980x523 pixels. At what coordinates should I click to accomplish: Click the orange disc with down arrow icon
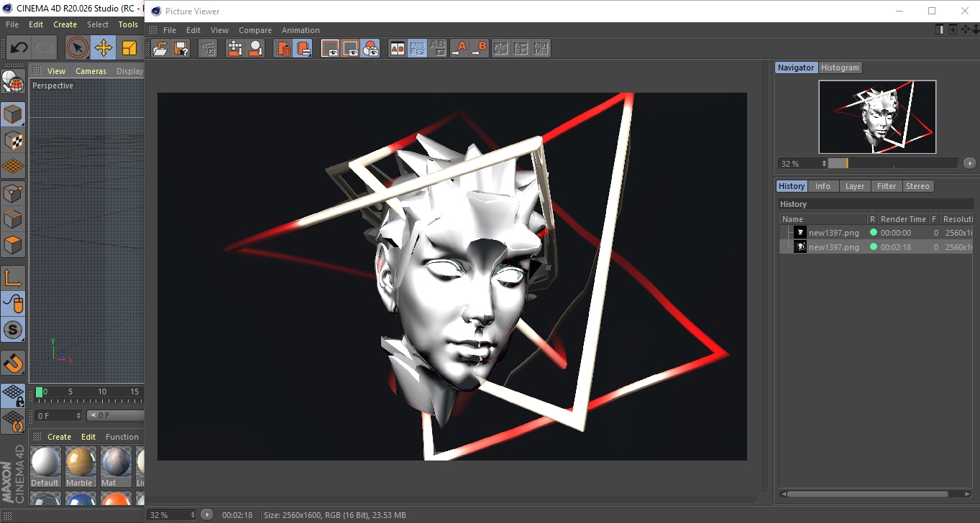click(255, 48)
